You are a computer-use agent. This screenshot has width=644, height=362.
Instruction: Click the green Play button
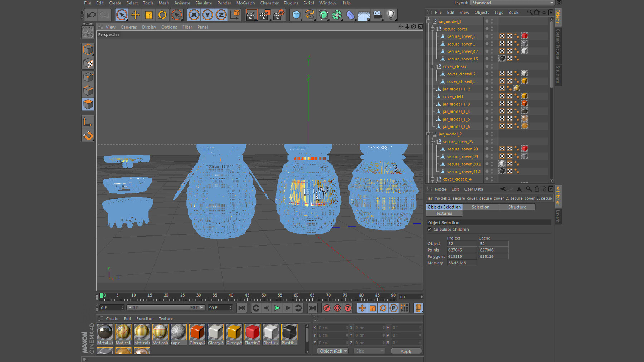pyautogui.click(x=277, y=308)
